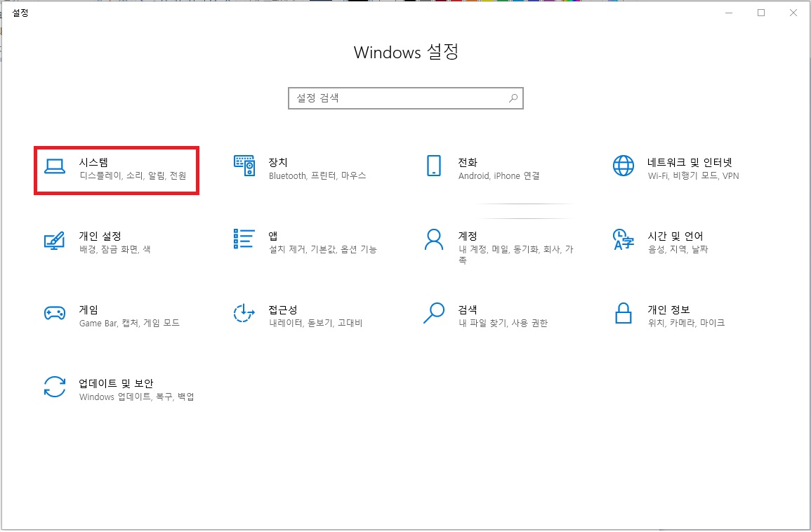
Task: Click '배경, 잠금 화면, 색' description
Action: coord(115,249)
